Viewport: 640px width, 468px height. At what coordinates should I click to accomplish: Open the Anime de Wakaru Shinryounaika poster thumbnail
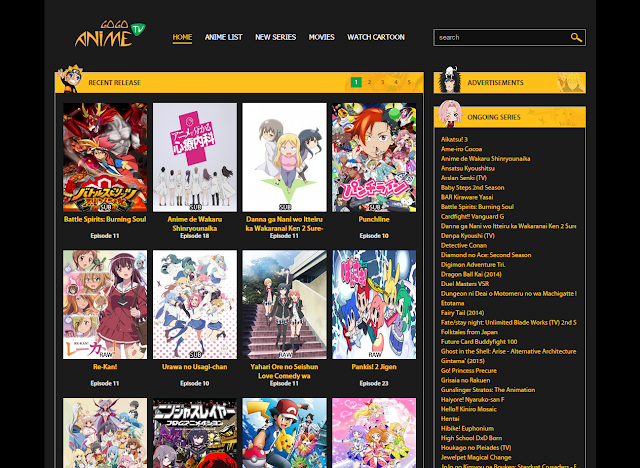pos(195,157)
